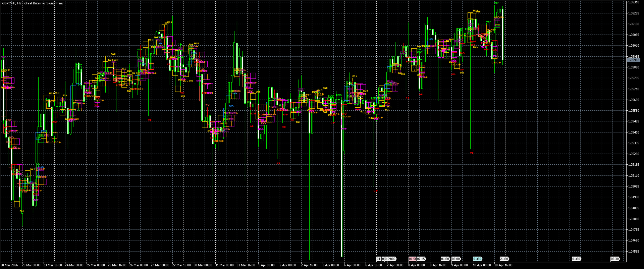Select the 10 Apr 00:00 time label

click(x=482, y=265)
